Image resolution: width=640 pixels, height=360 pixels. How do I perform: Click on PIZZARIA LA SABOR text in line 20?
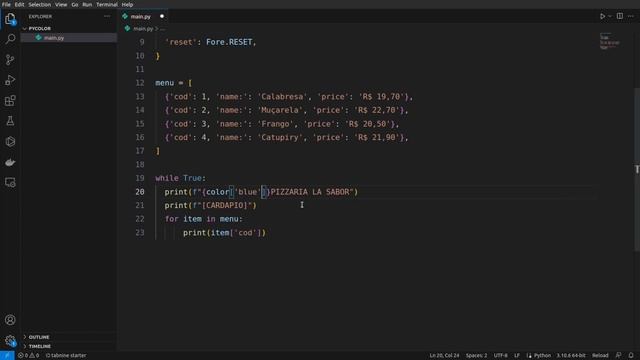[310, 192]
